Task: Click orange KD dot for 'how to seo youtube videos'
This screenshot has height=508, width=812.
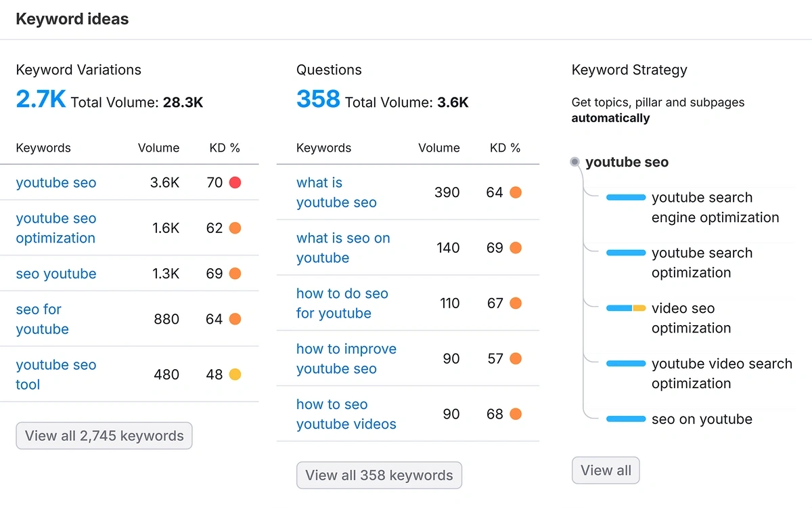Action: coord(515,415)
